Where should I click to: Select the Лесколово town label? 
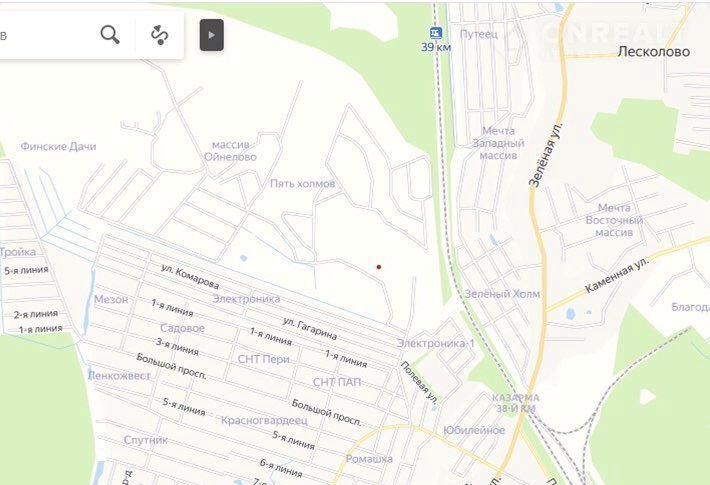point(653,52)
